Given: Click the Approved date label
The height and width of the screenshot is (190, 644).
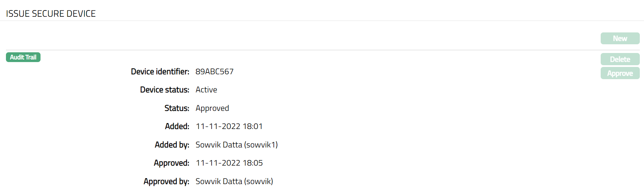Looking at the screenshot, I should coord(171,163).
